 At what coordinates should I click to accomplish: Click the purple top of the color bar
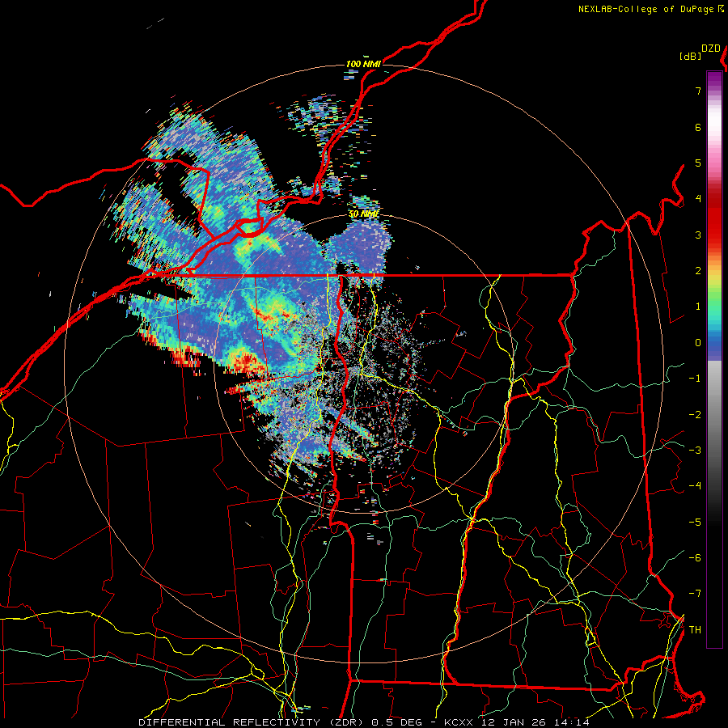click(x=714, y=79)
